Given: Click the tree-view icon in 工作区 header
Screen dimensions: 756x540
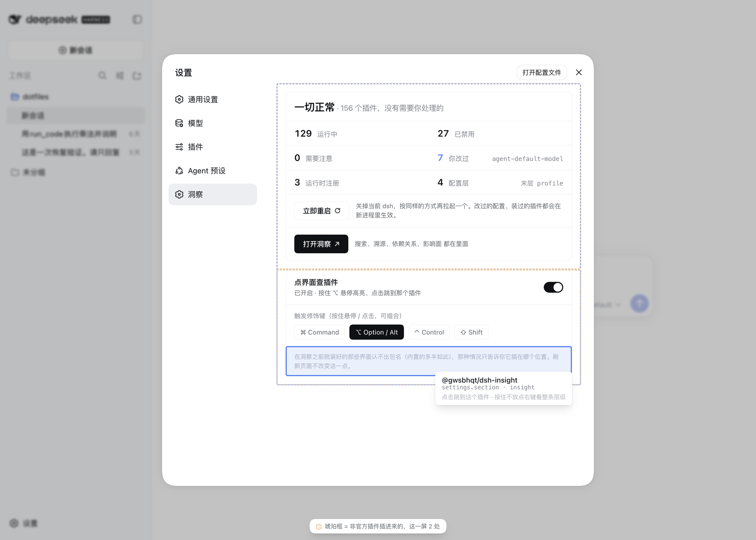Looking at the screenshot, I should [x=120, y=76].
